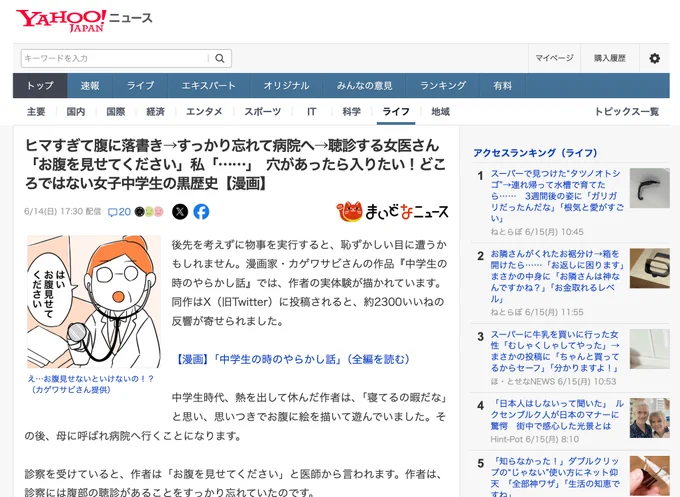Select the エンタメ category

[x=204, y=111]
